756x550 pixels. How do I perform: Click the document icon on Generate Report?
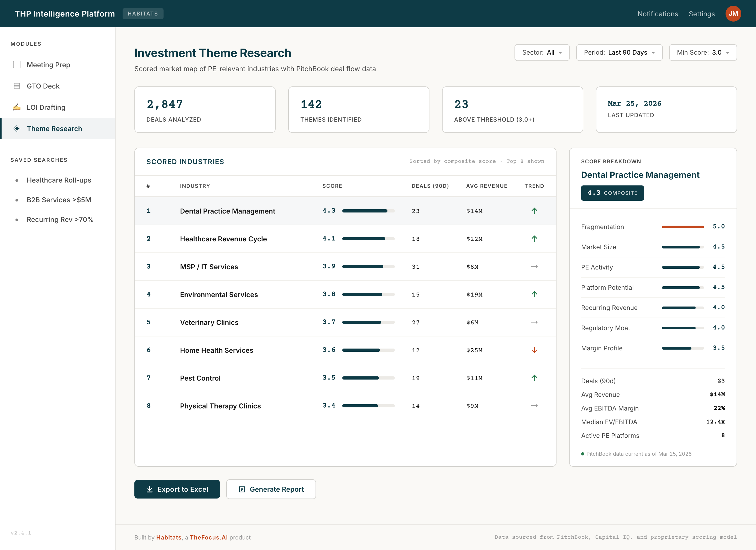(242, 489)
